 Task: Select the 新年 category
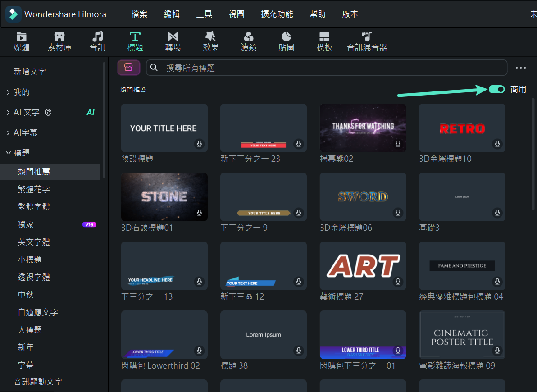coord(26,347)
